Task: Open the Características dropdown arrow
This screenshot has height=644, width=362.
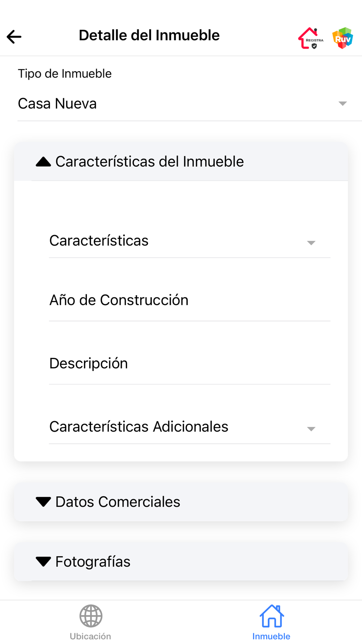Action: [311, 243]
